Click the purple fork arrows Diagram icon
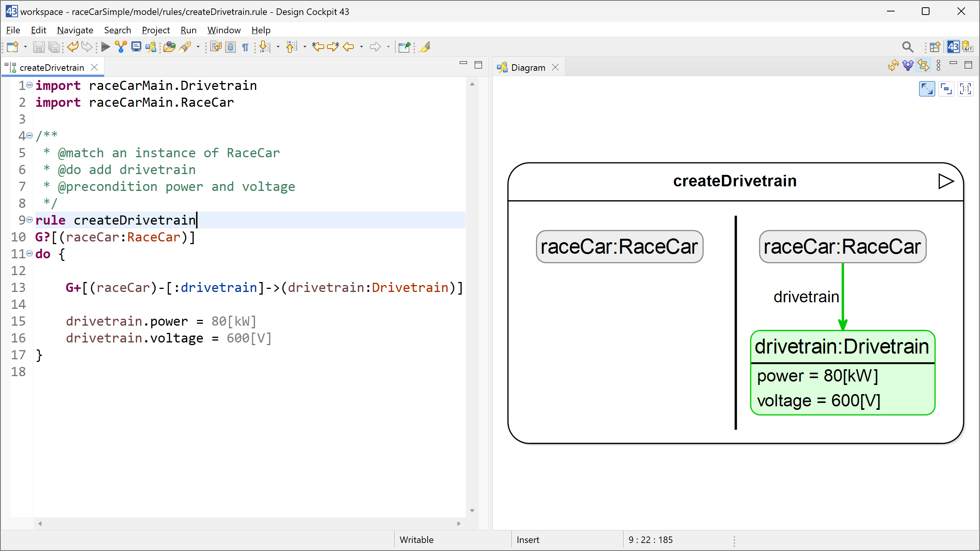Image resolution: width=980 pixels, height=551 pixels. pos(908,66)
